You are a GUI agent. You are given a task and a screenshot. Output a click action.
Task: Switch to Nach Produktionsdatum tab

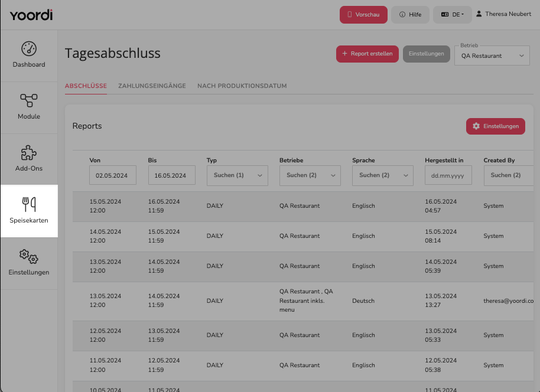(x=242, y=86)
